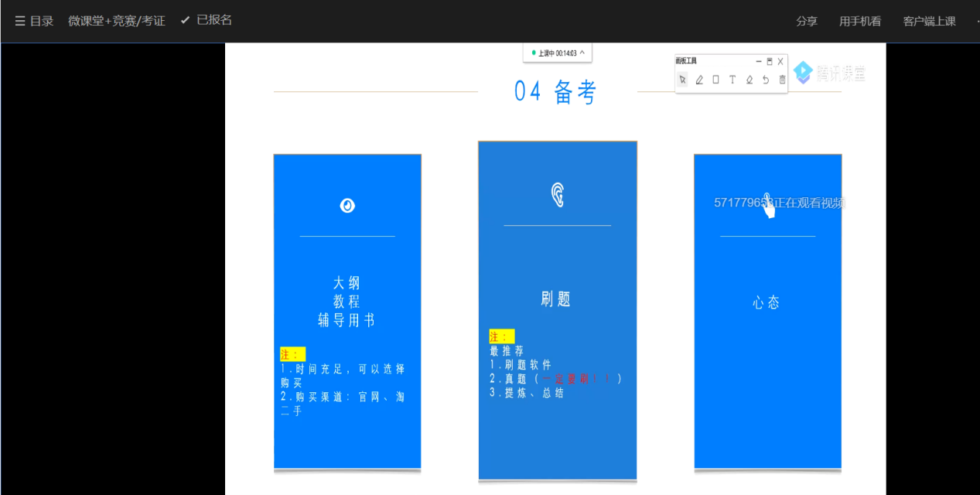
Task: Click 客户端上课 to open desktop client
Action: point(929,21)
